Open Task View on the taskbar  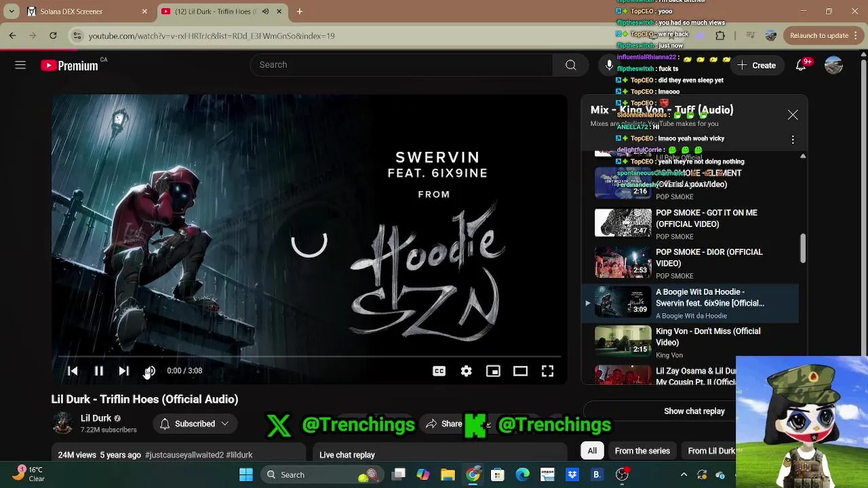click(x=398, y=474)
